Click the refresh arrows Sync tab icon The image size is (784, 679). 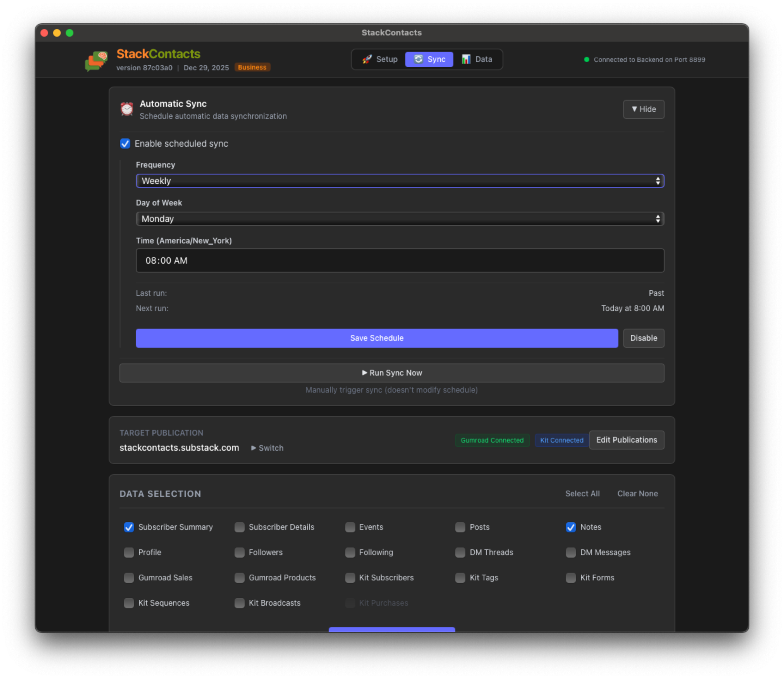click(x=418, y=59)
